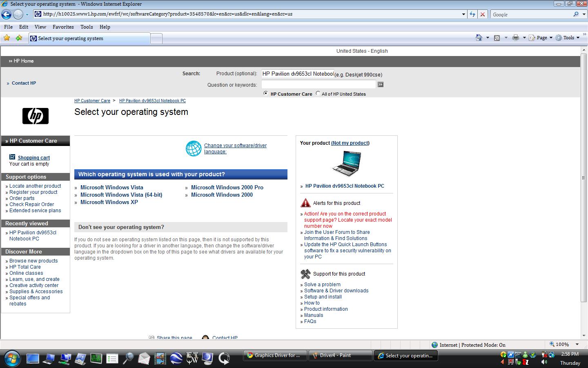The height and width of the screenshot is (368, 588).
Task: Click the Contact HP sidebar link
Action: [x=24, y=83]
